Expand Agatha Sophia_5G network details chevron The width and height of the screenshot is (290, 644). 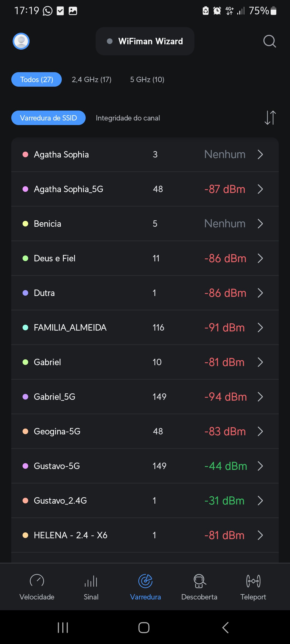[x=260, y=189]
